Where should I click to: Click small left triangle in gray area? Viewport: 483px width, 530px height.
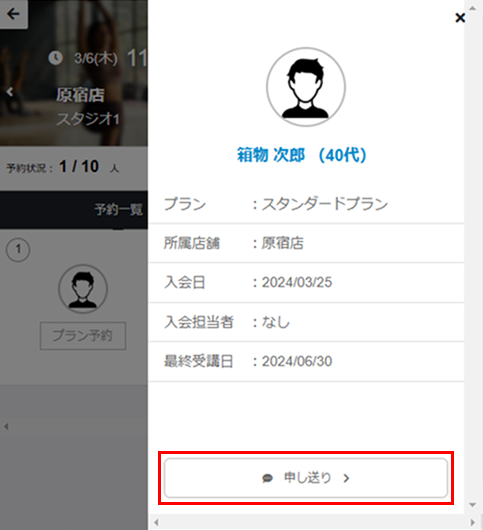pyautogui.click(x=6, y=427)
